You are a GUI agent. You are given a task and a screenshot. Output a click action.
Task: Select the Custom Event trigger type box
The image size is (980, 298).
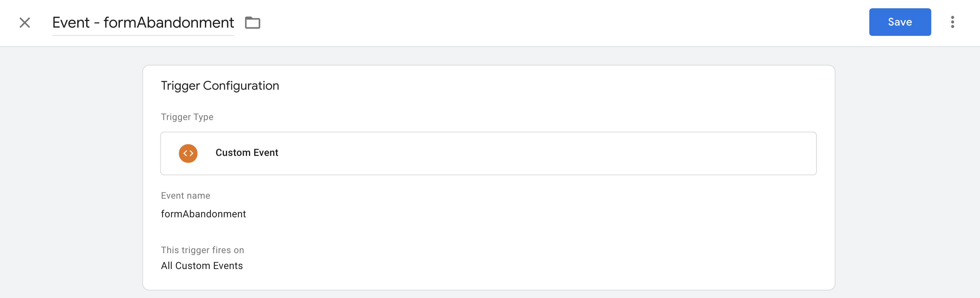(488, 153)
